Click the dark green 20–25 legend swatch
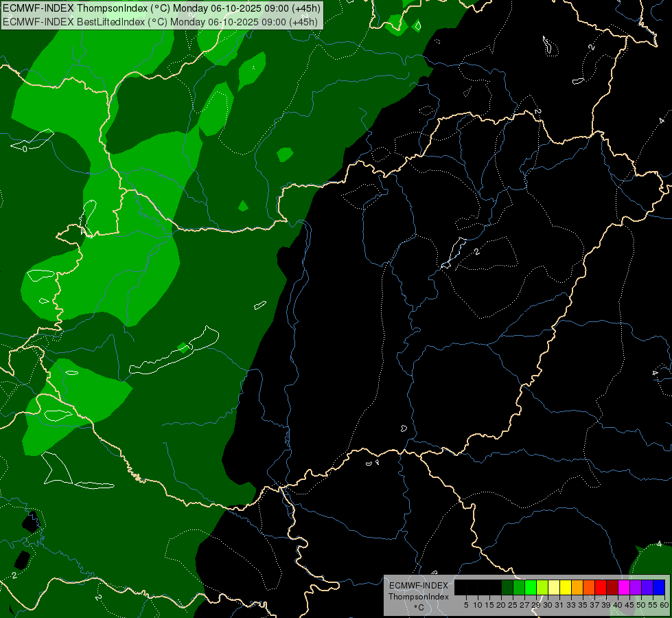 (507, 587)
